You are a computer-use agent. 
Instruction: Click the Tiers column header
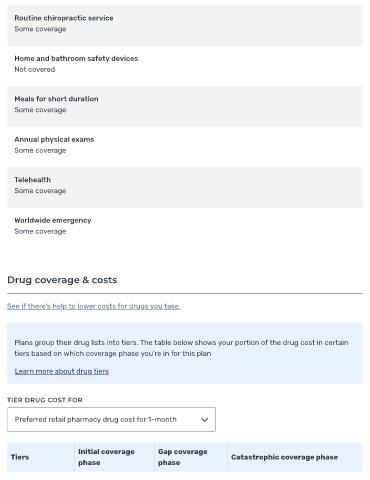(x=41, y=457)
